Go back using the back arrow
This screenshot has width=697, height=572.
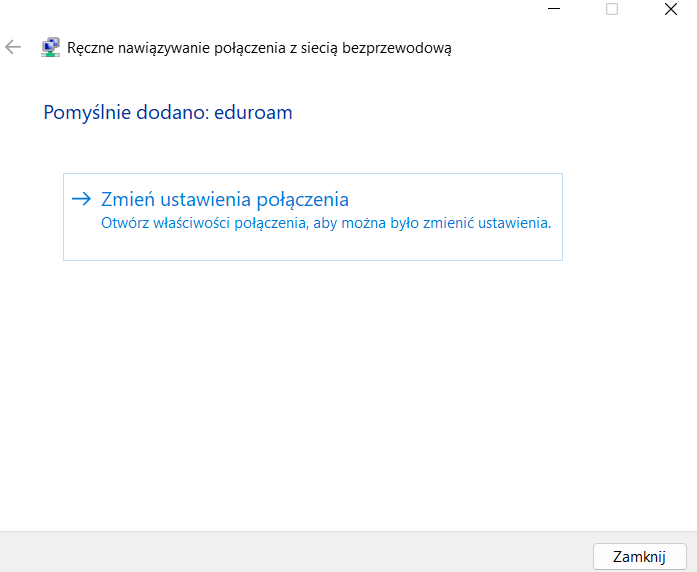[x=13, y=47]
